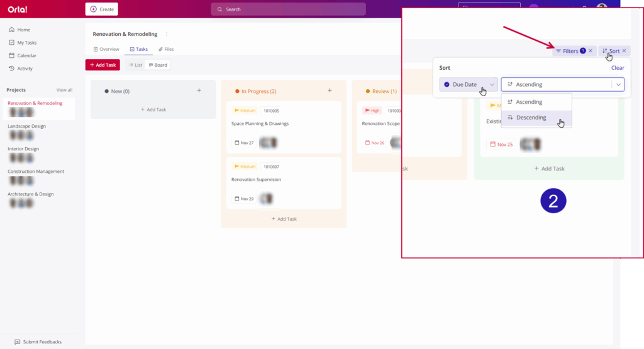Image resolution: width=644 pixels, height=349 pixels.
Task: Switch to the Overview tab
Action: coord(106,49)
